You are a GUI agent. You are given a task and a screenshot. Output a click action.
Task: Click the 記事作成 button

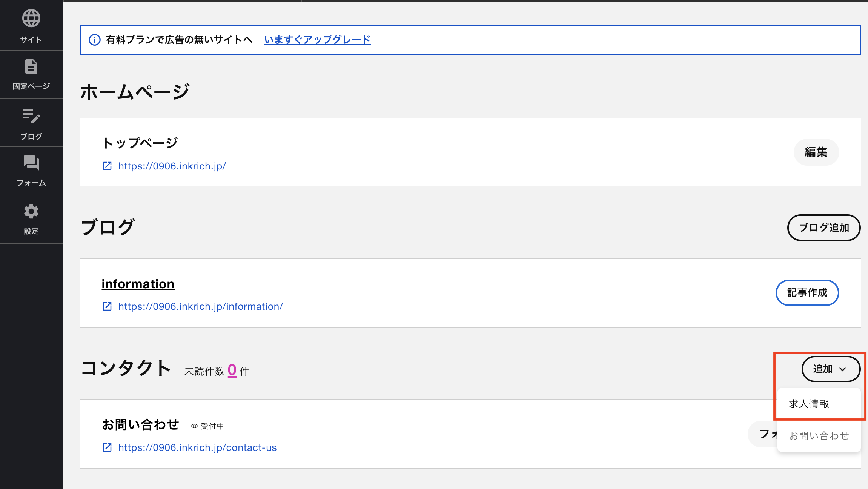807,293
